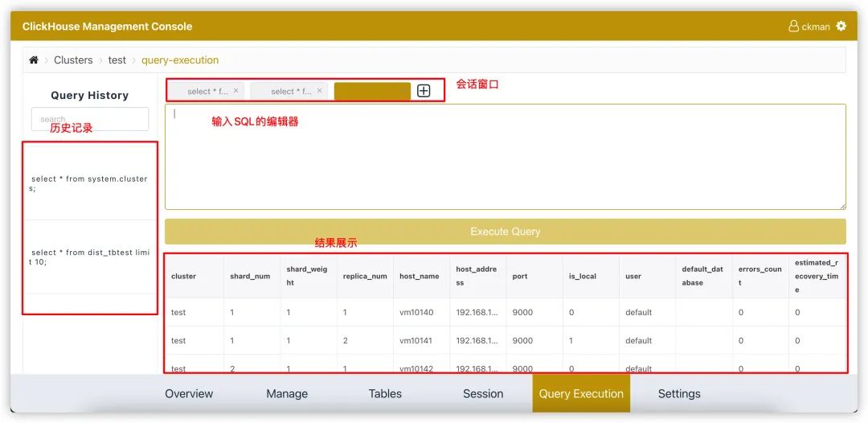Screen dimensions: 868x423
Task: Load history query select from dist_tbtest
Action: point(90,257)
